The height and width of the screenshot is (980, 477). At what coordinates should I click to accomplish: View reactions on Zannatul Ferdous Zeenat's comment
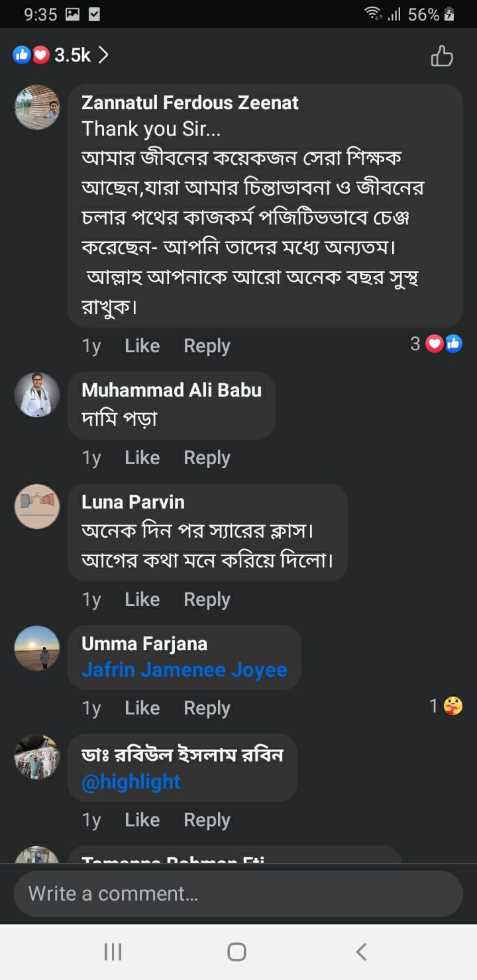pyautogui.click(x=436, y=344)
